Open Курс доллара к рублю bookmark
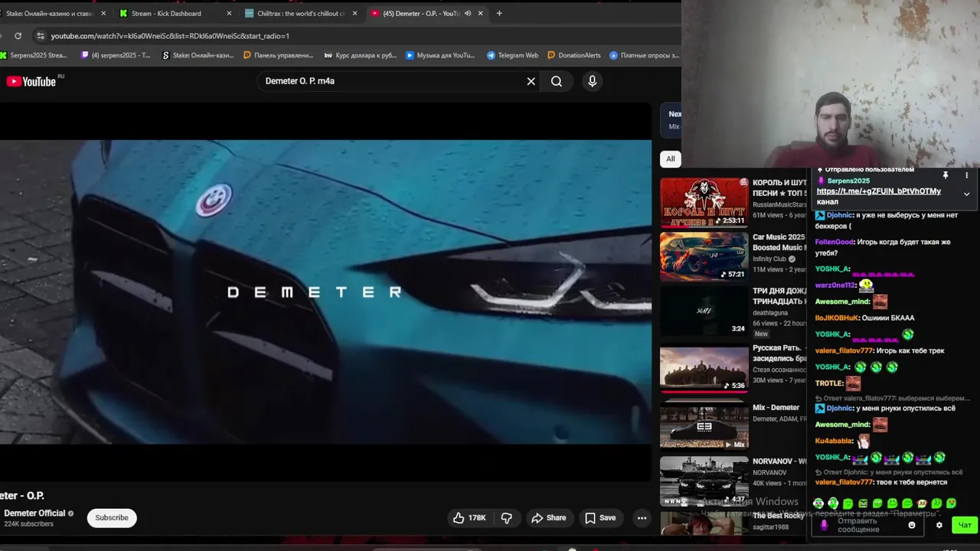The width and height of the screenshot is (980, 551). click(361, 55)
